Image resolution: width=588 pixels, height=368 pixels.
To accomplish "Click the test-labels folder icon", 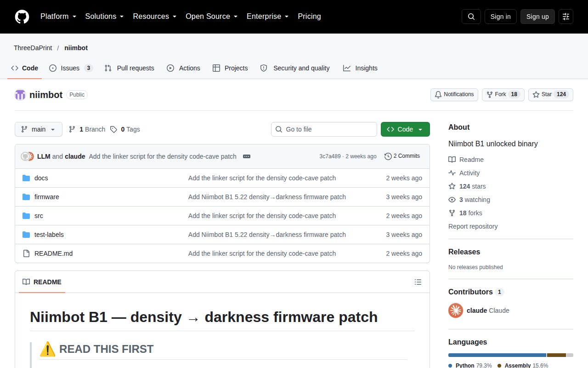I will point(26,235).
